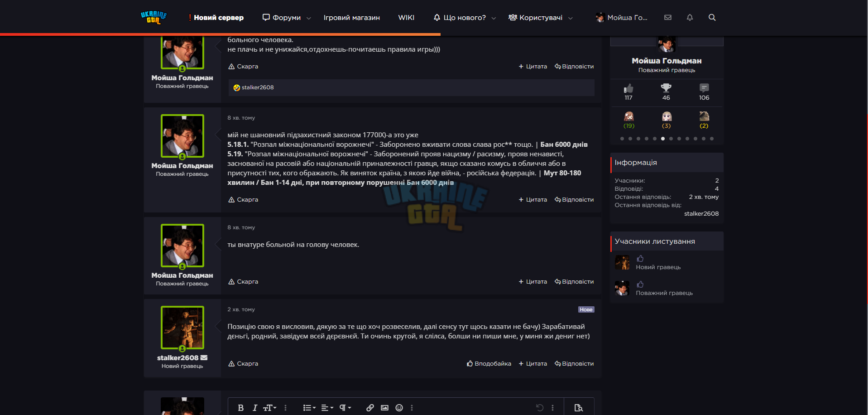This screenshot has width=868, height=415.
Task: Select the sixth carousel dot under medals
Action: [663, 139]
